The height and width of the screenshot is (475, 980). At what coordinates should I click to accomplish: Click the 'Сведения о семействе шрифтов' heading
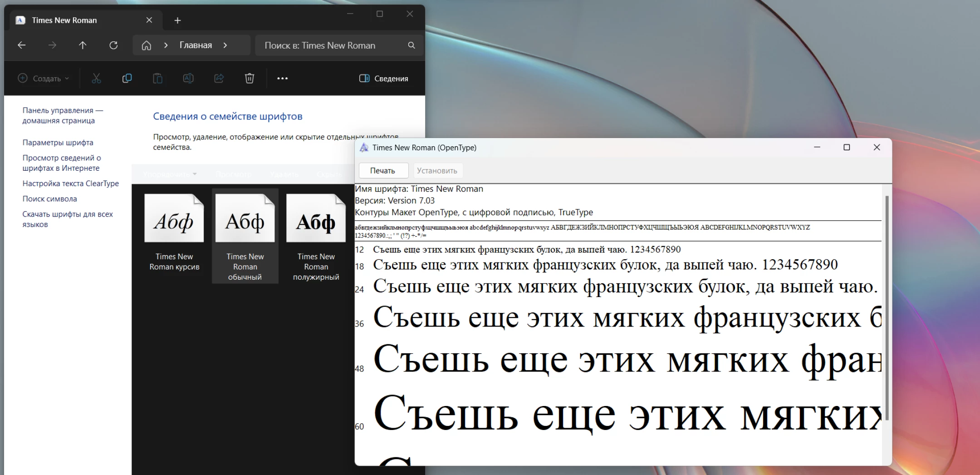pos(228,116)
